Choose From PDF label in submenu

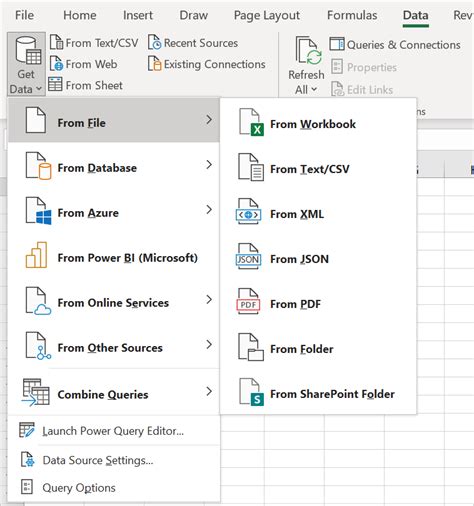(295, 304)
